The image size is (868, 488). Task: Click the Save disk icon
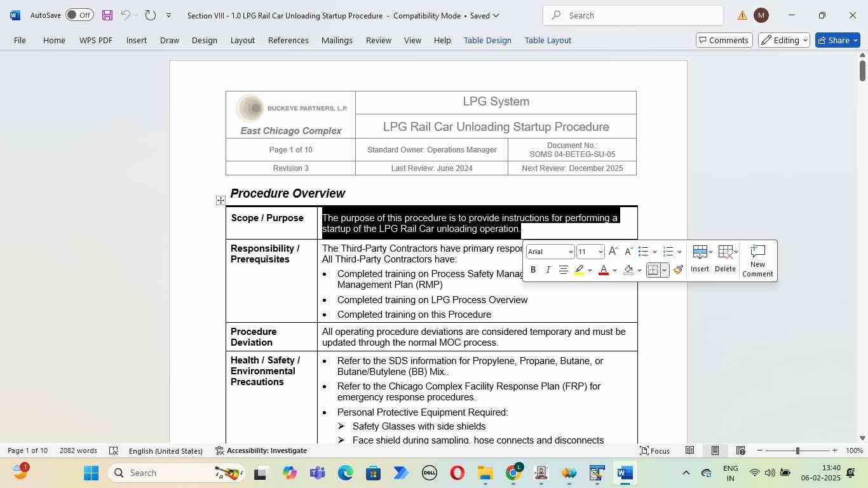tap(107, 15)
